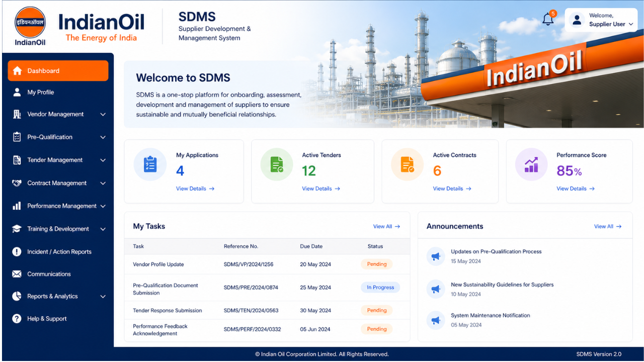
Task: Click reference SDMS/VP/2024/1256
Action: [249, 264]
